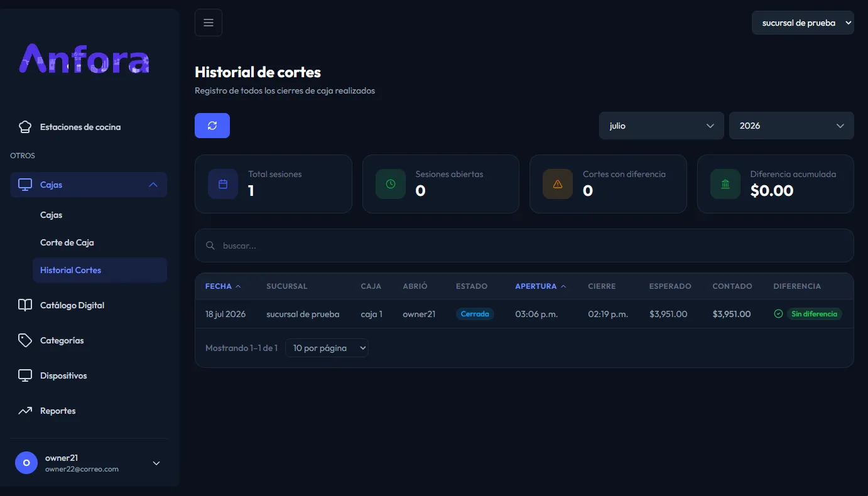Click the blue refresh button
The width and height of the screenshot is (868, 496).
212,126
